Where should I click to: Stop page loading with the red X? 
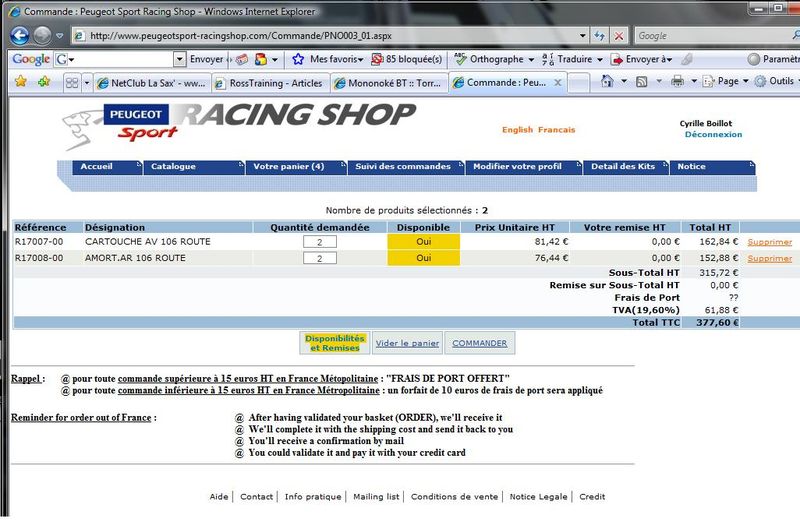[x=618, y=36]
